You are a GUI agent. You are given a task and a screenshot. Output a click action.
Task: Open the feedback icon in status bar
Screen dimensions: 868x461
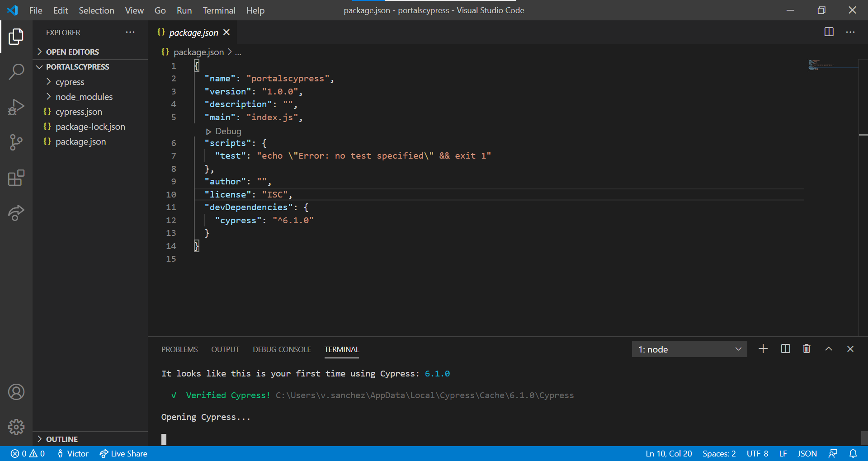point(833,454)
